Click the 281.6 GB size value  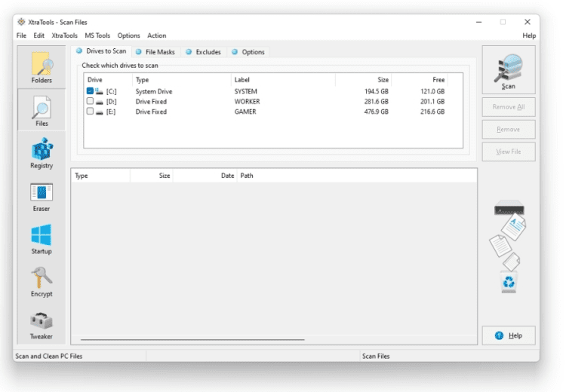pyautogui.click(x=376, y=102)
